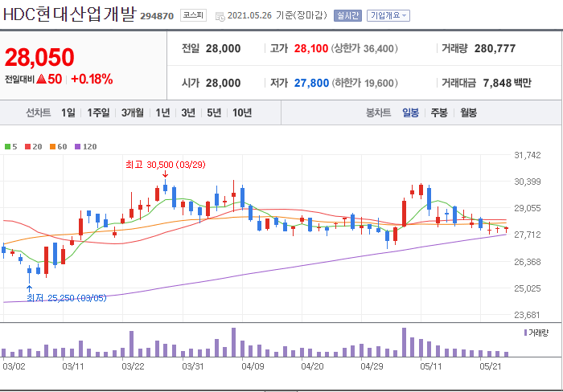Click the 상한가 36,400 upper limit text
This screenshot has height=392, width=563.
(364, 48)
